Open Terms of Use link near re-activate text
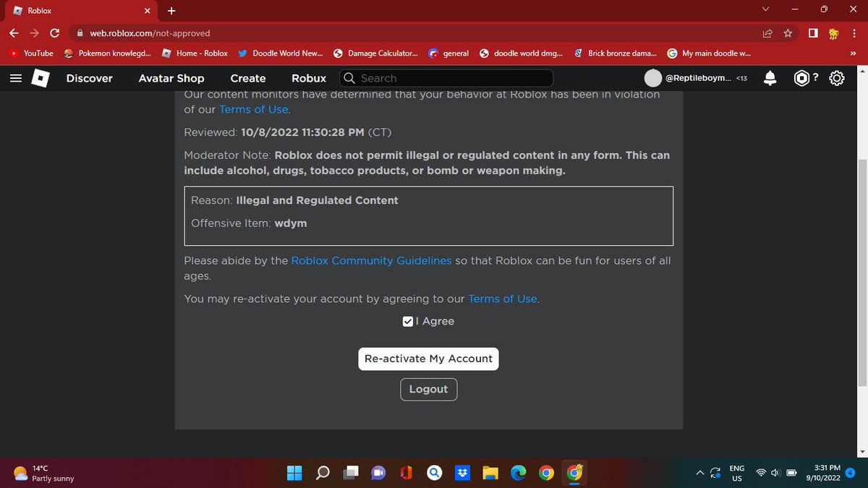 point(502,299)
